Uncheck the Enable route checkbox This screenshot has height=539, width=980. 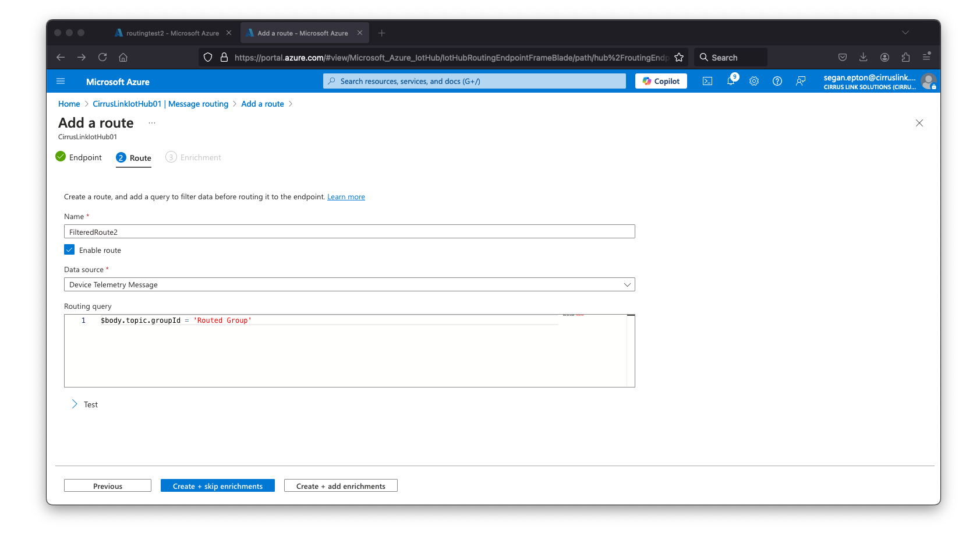69,250
